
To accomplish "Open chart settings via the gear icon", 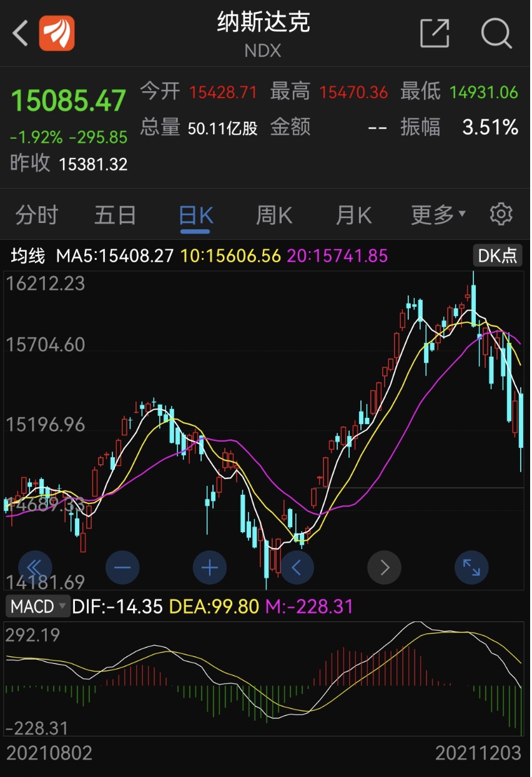I will click(501, 214).
